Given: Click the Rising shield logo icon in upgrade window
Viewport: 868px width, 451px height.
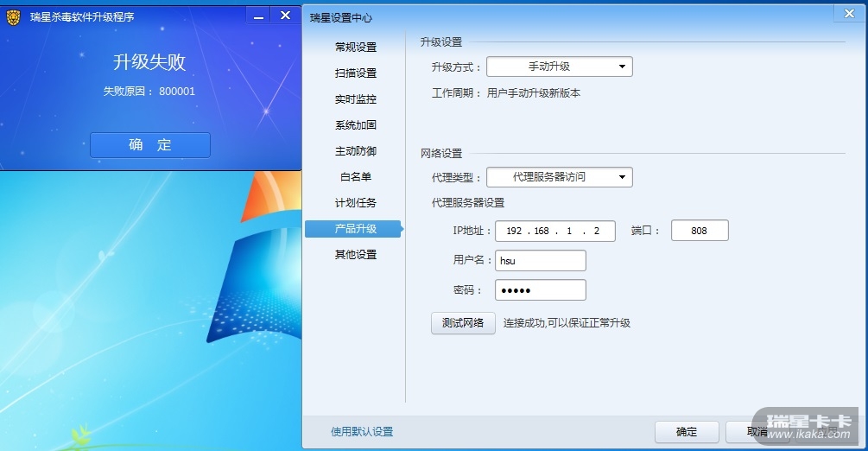Looking at the screenshot, I should pos(13,17).
